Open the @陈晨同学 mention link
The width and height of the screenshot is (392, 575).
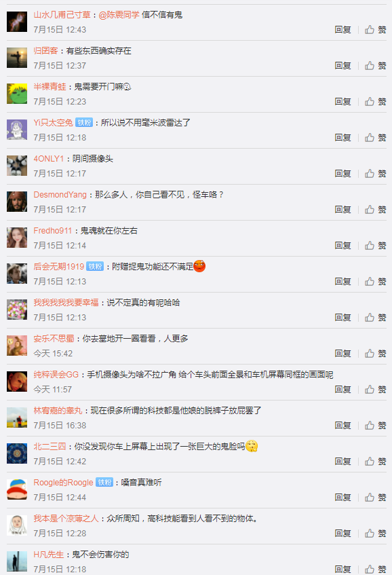[119, 15]
